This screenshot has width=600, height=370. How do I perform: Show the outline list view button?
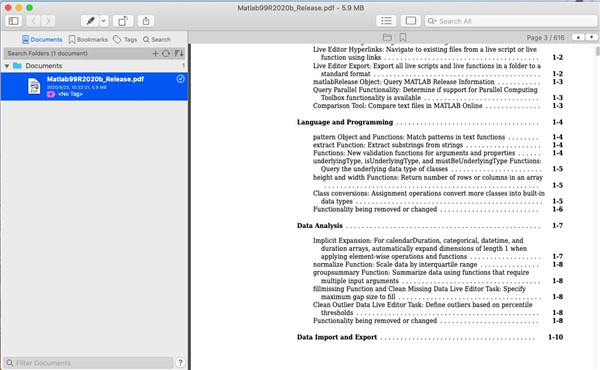pos(386,21)
